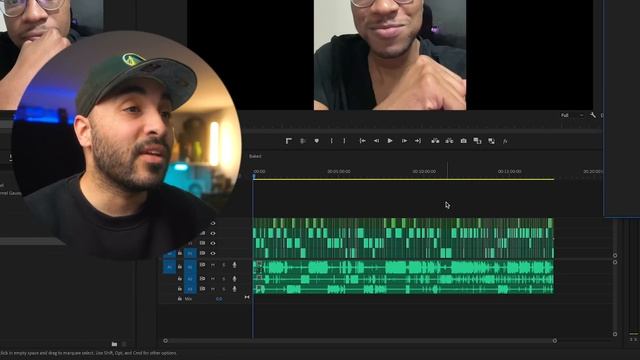Click the Mark In button

click(x=331, y=141)
